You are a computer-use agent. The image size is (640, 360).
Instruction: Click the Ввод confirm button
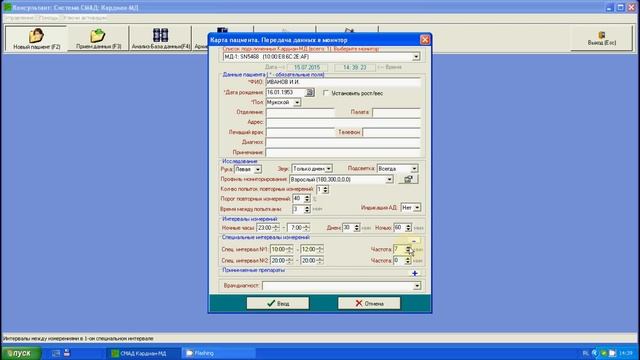278,303
